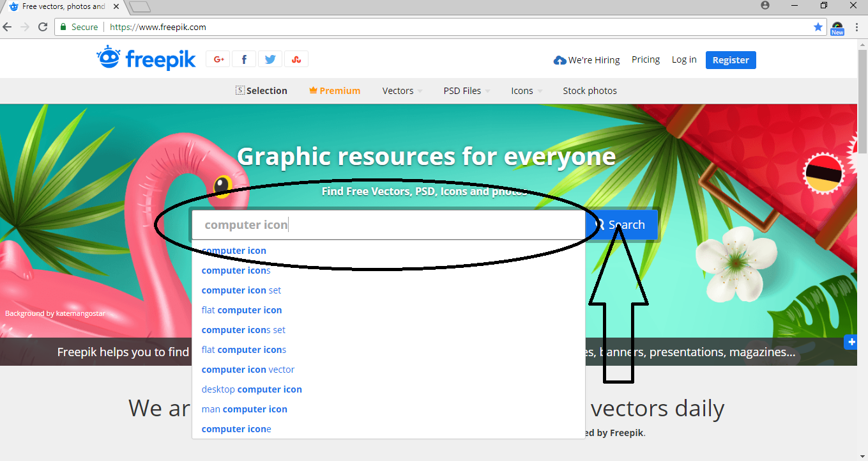Image resolution: width=868 pixels, height=461 pixels.
Task: Open the Premium menu item
Action: [335, 91]
